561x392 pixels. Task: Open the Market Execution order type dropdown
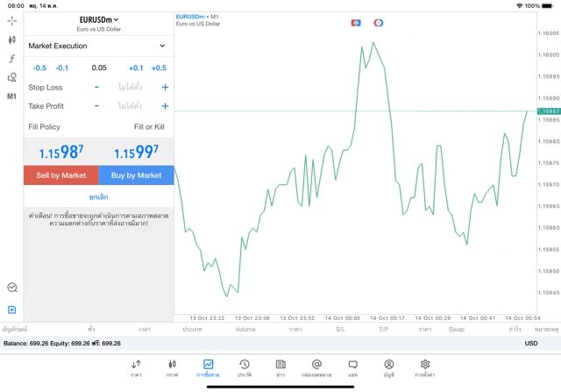99,46
